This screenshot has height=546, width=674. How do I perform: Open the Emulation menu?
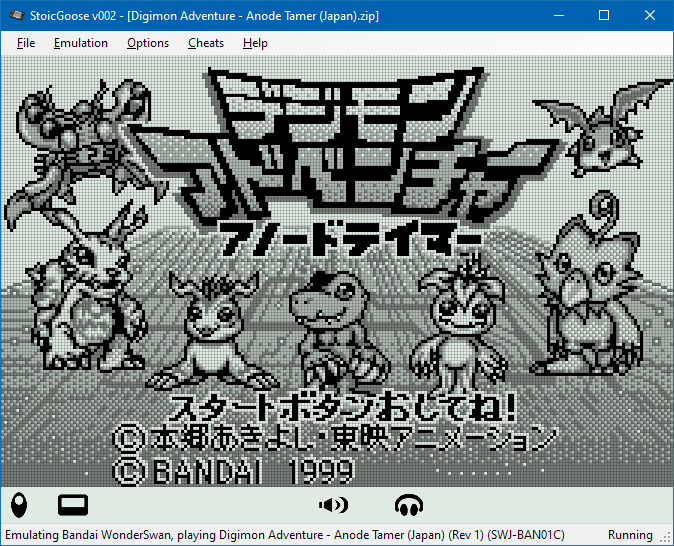point(81,43)
